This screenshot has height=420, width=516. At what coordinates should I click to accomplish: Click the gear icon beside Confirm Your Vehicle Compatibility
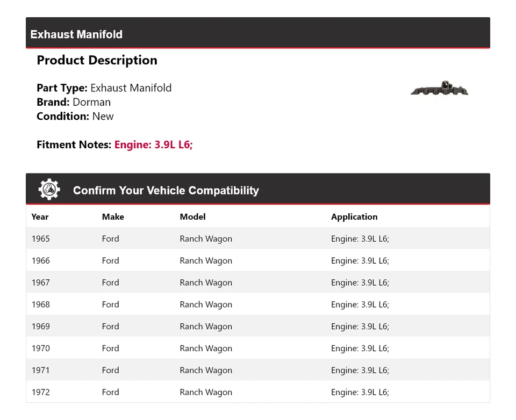[x=49, y=190]
